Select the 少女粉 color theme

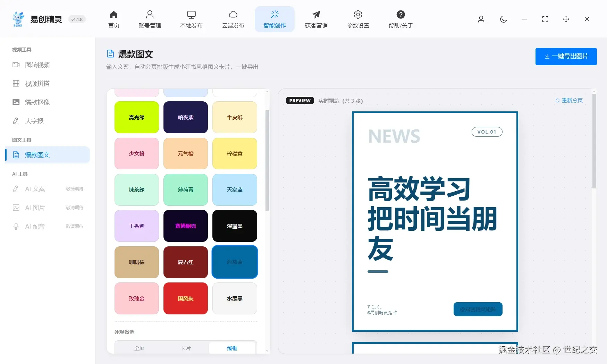[136, 153]
